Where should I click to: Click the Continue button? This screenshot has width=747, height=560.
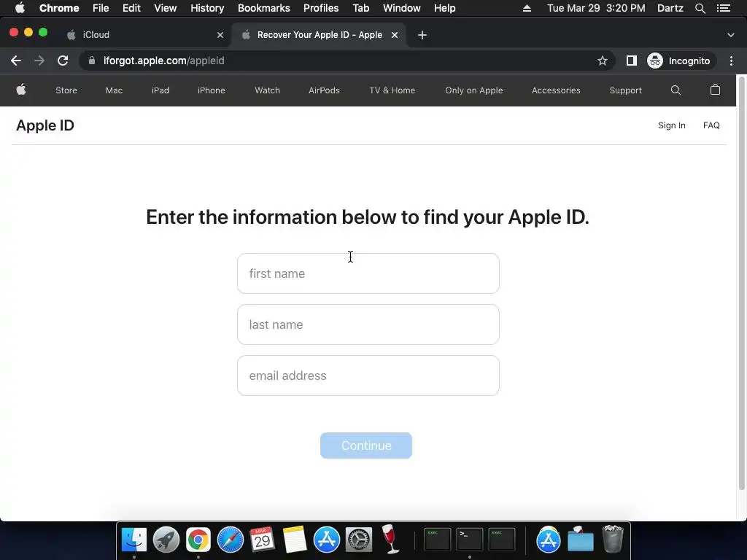pos(366,446)
